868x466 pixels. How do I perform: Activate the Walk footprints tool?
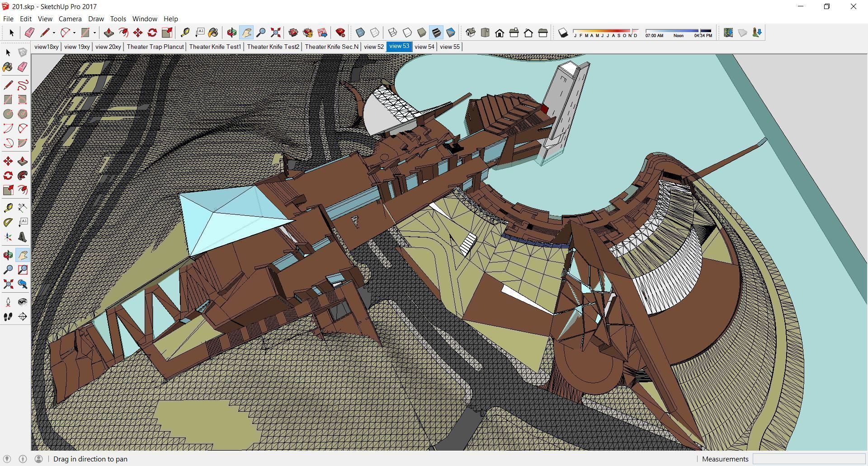(x=8, y=317)
